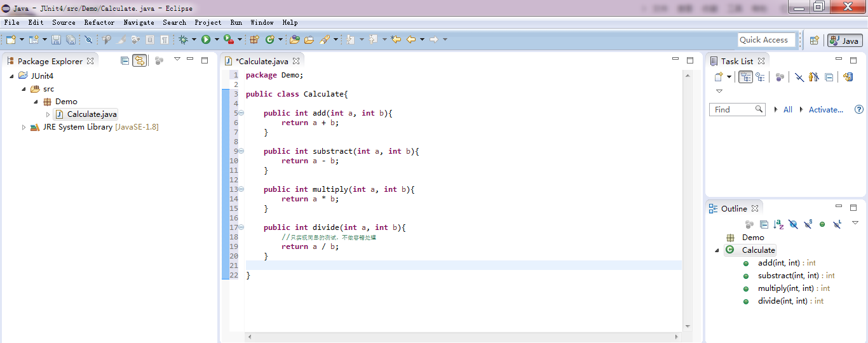Screen dimensions: 868x343
Task: Expand the Calculate.java tree node
Action: (48, 114)
